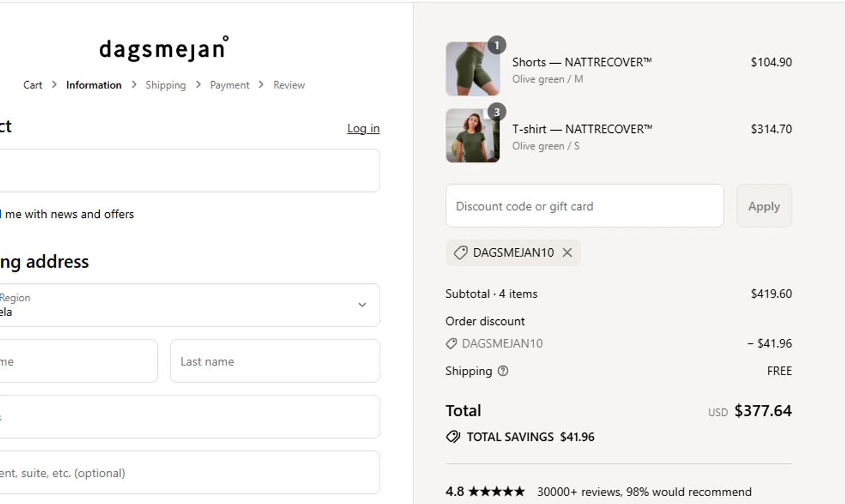The width and height of the screenshot is (845, 504).
Task: Focus the Discount code or gift card field
Action: point(585,206)
